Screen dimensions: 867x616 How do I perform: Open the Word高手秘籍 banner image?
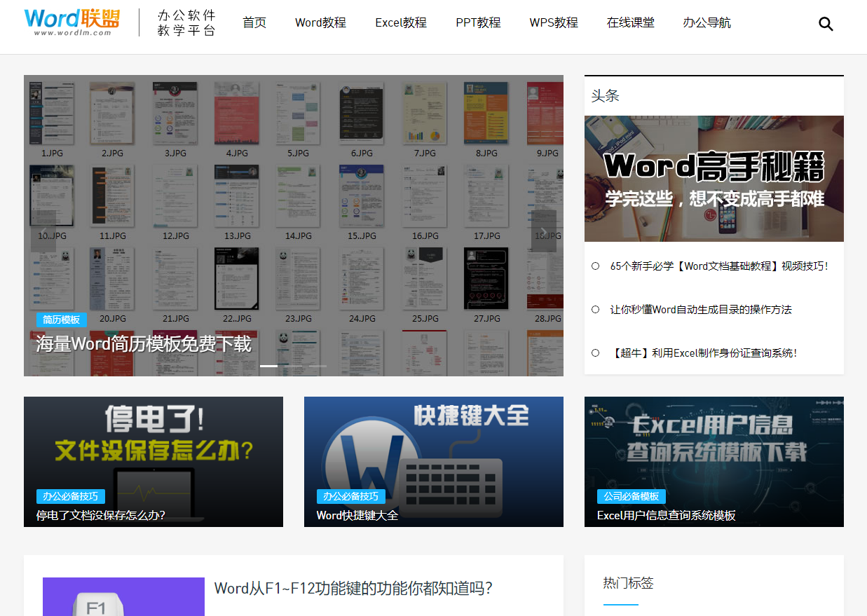tap(714, 179)
